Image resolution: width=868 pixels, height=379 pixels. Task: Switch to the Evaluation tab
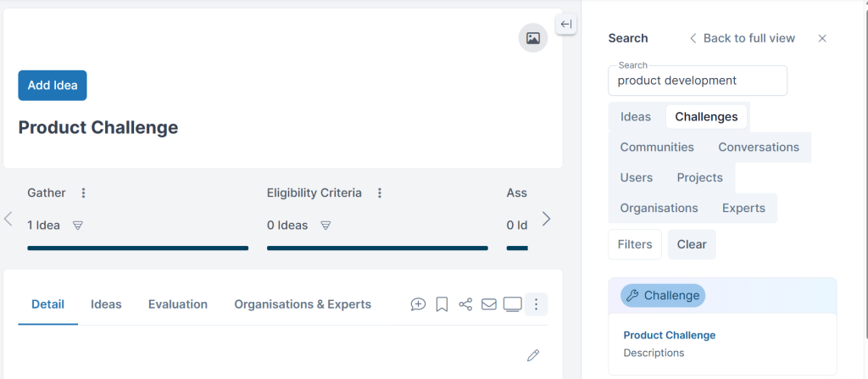click(178, 304)
